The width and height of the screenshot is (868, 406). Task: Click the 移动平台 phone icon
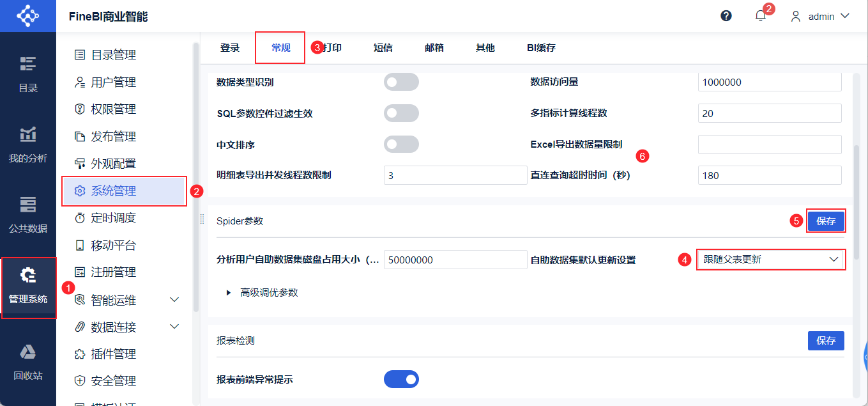pyautogui.click(x=80, y=245)
